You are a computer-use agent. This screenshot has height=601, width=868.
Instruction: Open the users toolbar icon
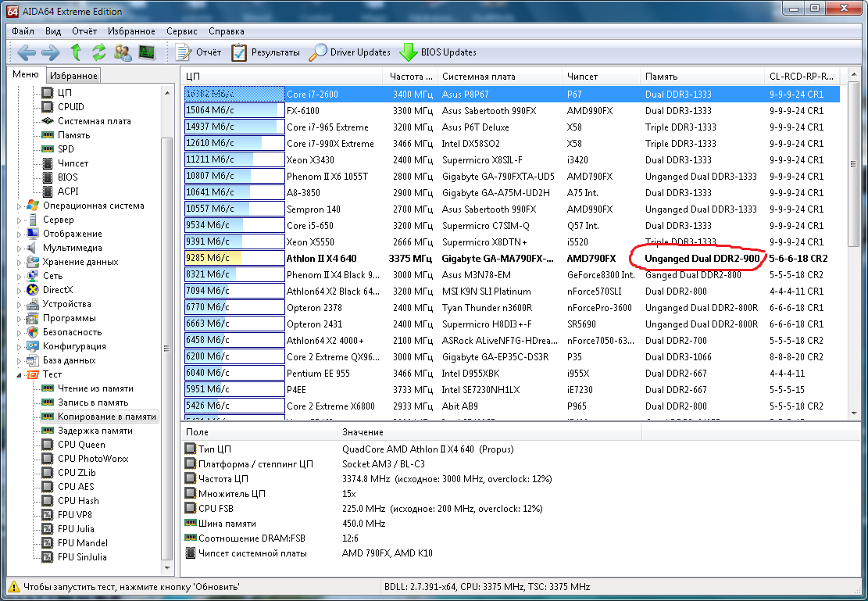123,52
